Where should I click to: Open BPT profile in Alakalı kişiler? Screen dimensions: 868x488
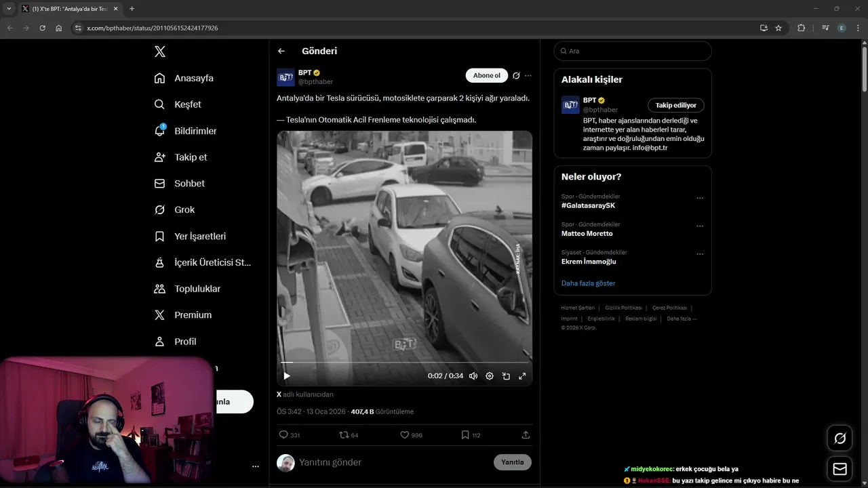590,100
